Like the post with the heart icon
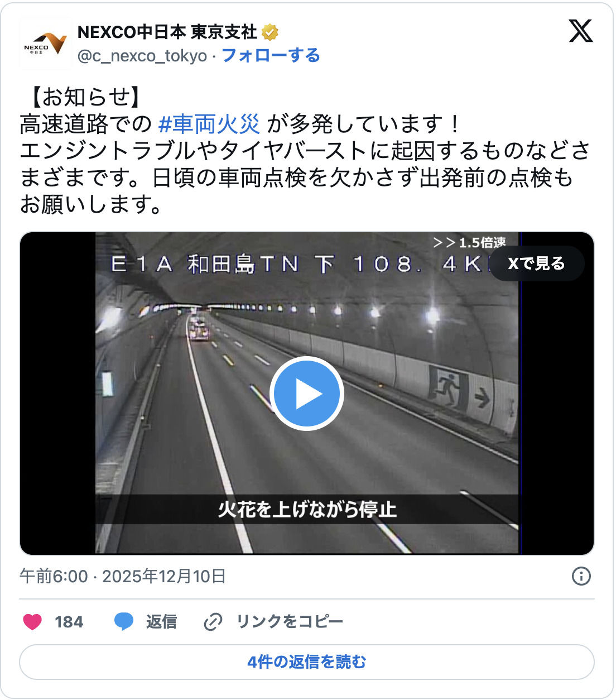 pos(32,621)
